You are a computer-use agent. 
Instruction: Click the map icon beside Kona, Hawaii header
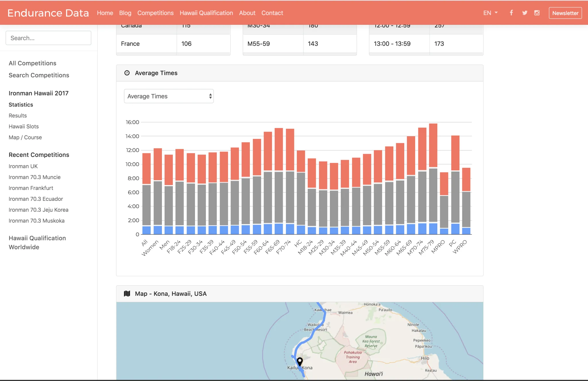(127, 293)
